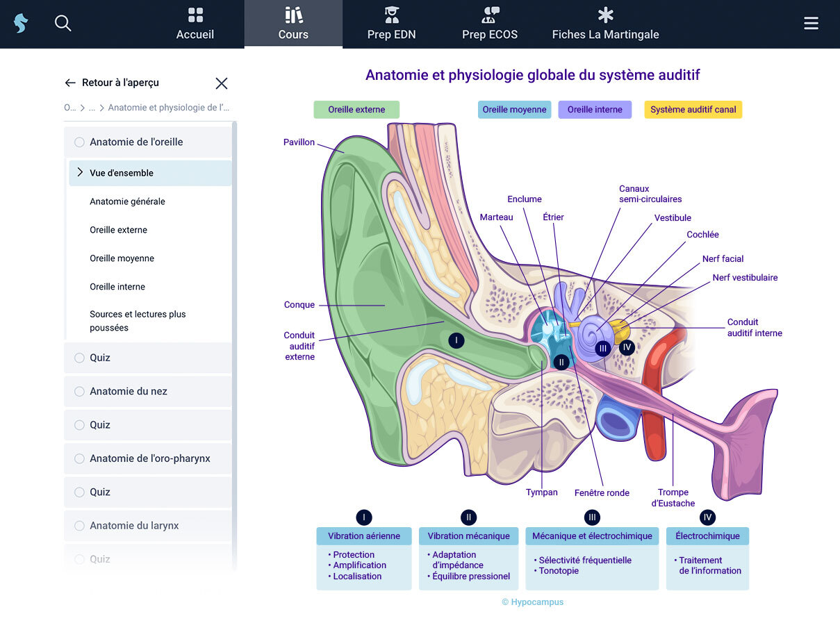
Task: Click the green Oreille externe legend swatch
Action: click(356, 110)
